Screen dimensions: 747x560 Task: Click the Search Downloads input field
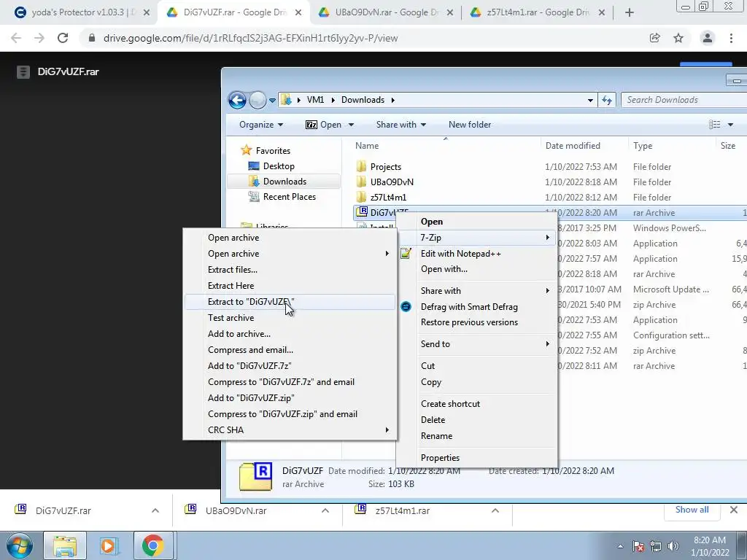[x=684, y=100]
